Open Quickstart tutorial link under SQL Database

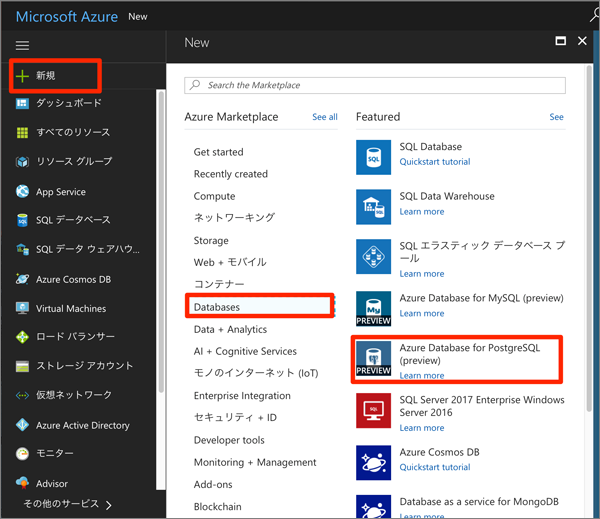(435, 162)
